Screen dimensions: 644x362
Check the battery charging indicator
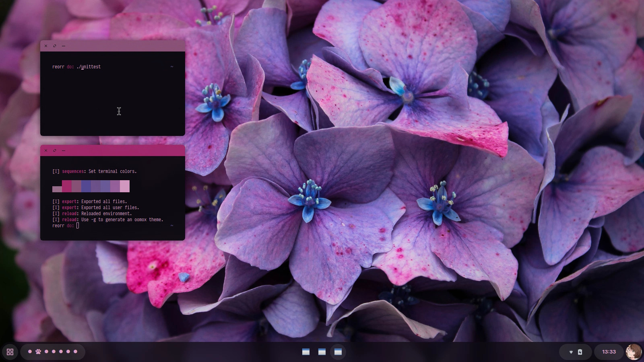pos(580,352)
